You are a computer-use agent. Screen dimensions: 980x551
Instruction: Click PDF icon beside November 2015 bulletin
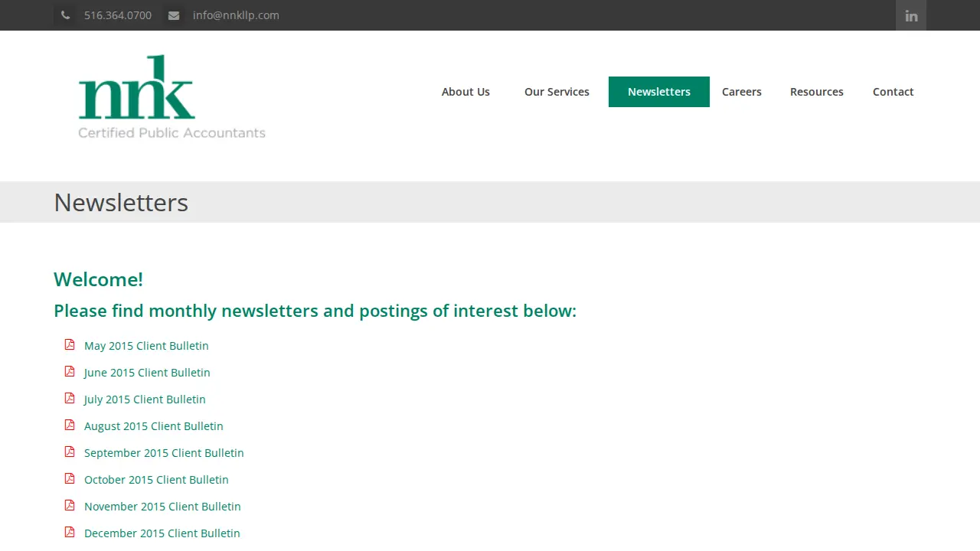coord(70,505)
